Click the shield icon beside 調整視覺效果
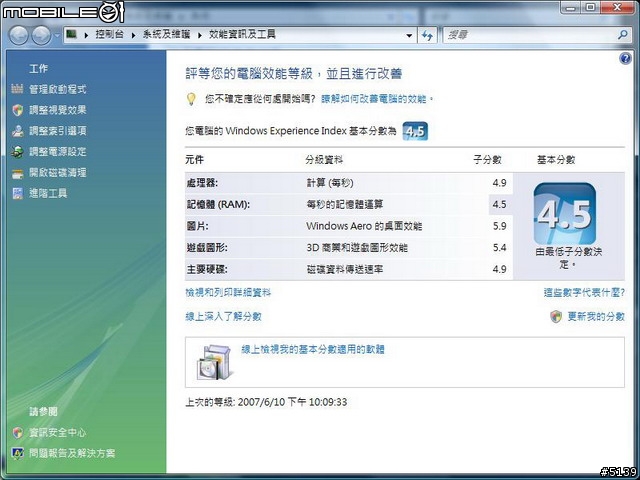 18,110
